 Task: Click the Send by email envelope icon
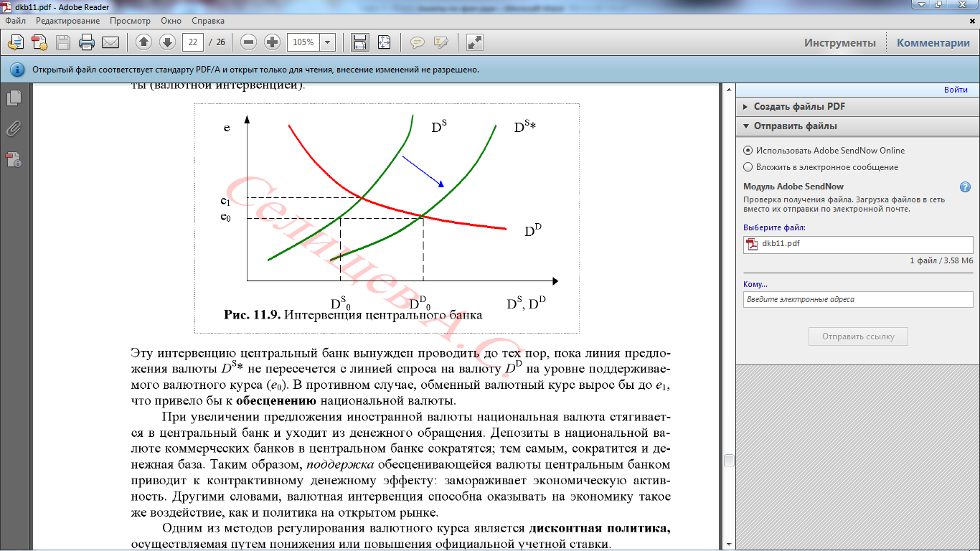pos(110,42)
